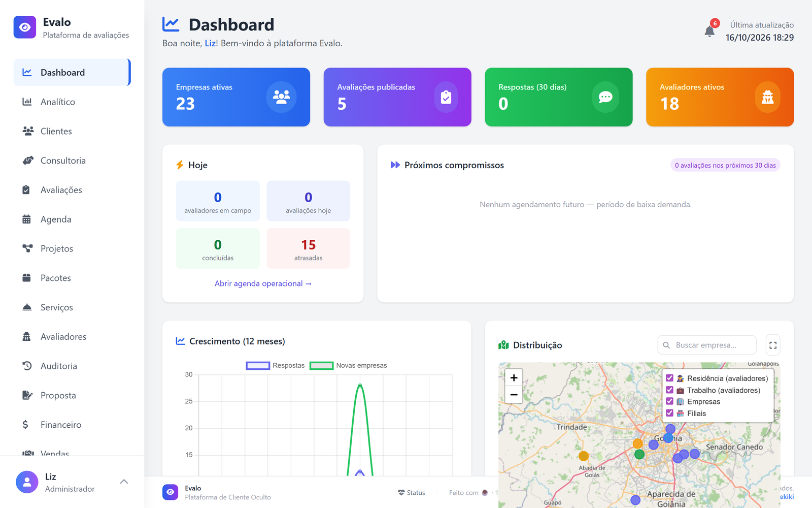Image resolution: width=812 pixels, height=508 pixels.
Task: Open the Clientes menu item
Action: tap(72, 131)
